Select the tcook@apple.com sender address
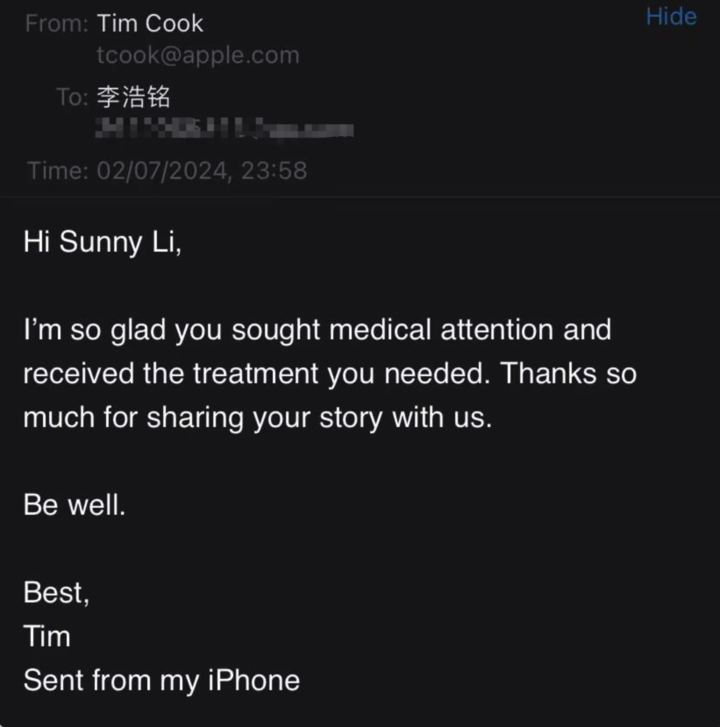720x727 pixels. click(x=197, y=56)
